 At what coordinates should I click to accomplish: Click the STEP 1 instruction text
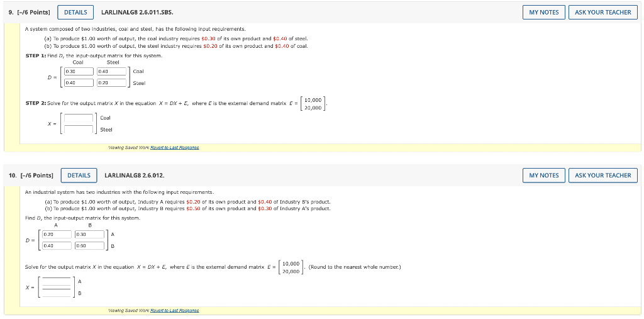[94, 55]
